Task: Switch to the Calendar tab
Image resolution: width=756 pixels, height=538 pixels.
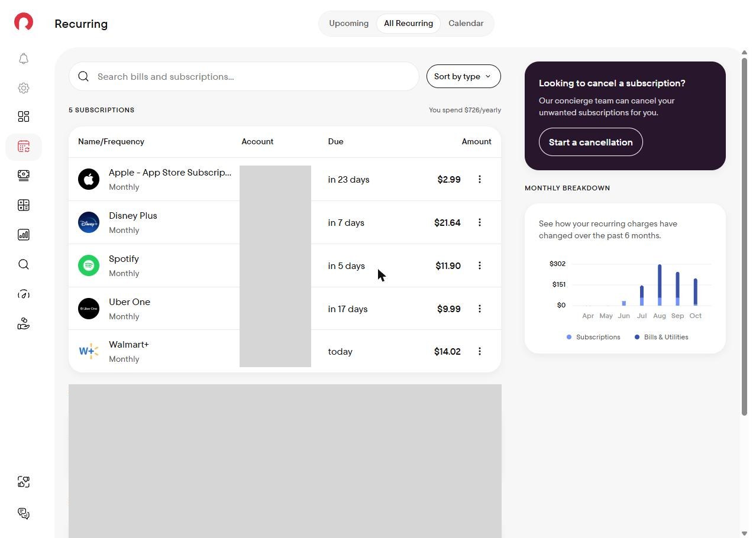Action: pyautogui.click(x=466, y=24)
